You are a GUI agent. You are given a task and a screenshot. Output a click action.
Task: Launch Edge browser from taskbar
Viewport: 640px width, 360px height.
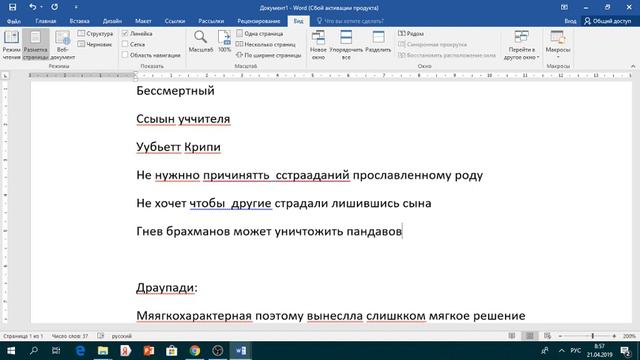pos(80,351)
